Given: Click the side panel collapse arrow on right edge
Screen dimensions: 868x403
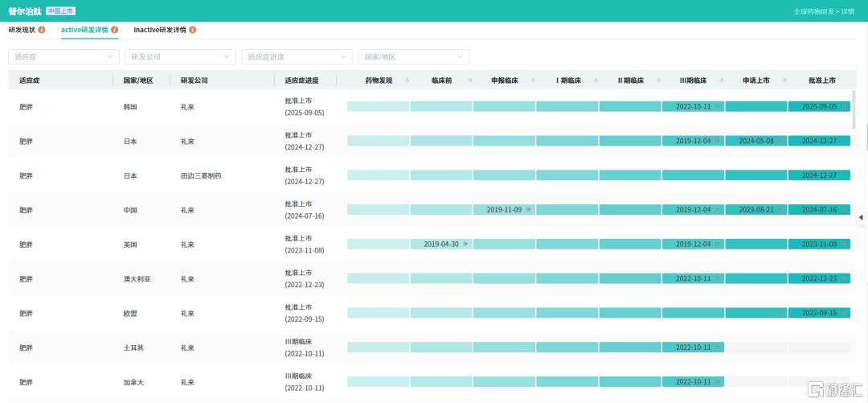Looking at the screenshot, I should (x=861, y=217).
